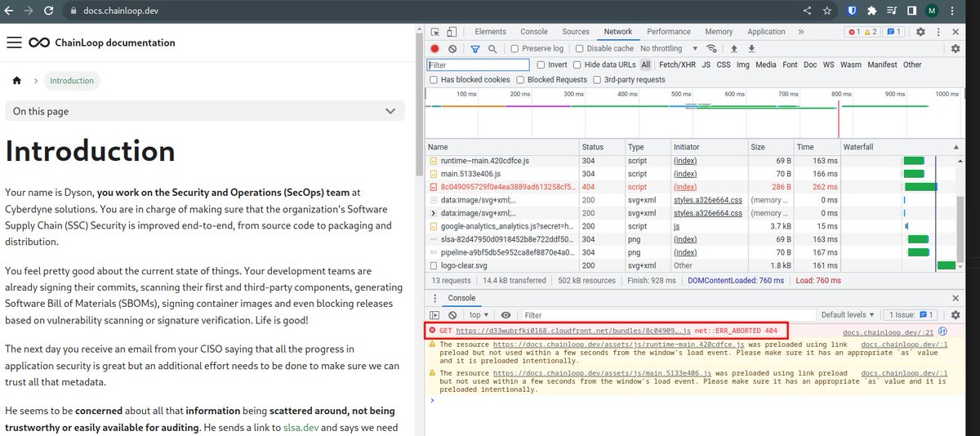Open the Bitwarden shield extension icon
The height and width of the screenshot is (436, 980).
[853, 11]
